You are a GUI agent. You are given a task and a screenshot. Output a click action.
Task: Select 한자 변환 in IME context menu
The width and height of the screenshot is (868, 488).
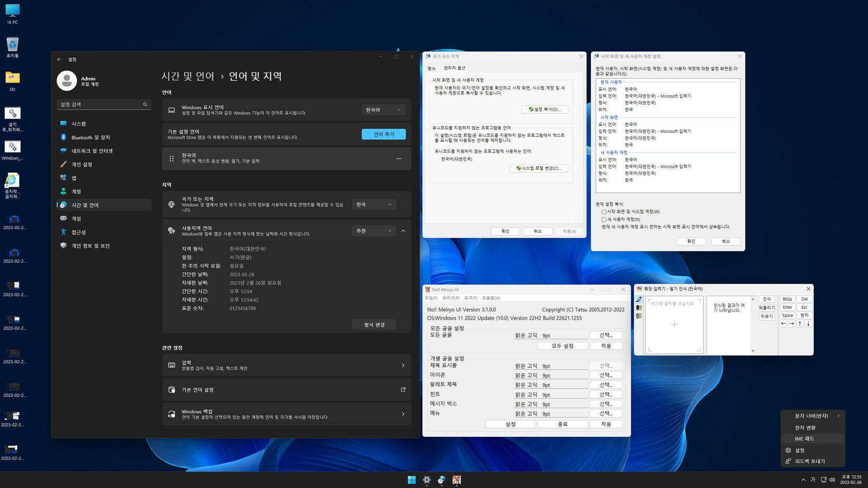813,428
